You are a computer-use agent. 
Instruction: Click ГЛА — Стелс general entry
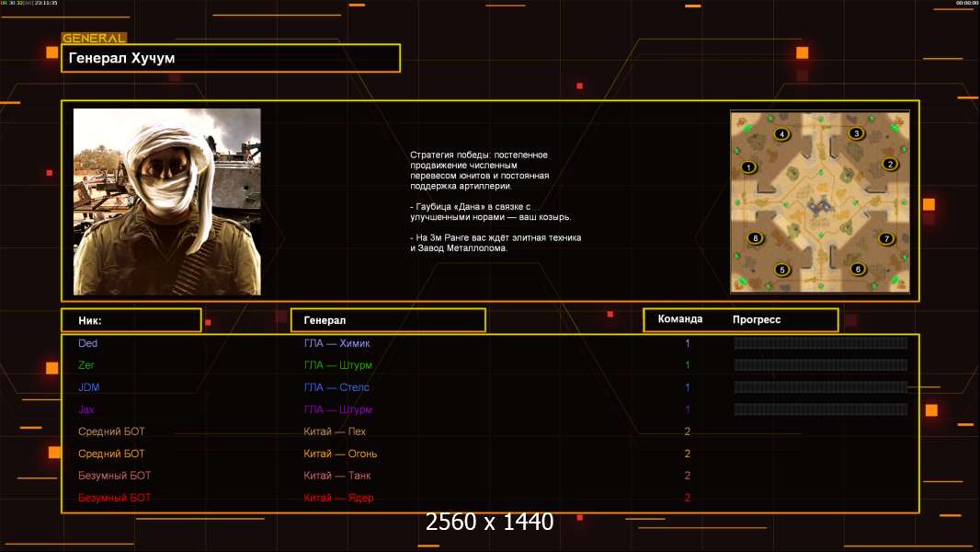[x=336, y=387]
